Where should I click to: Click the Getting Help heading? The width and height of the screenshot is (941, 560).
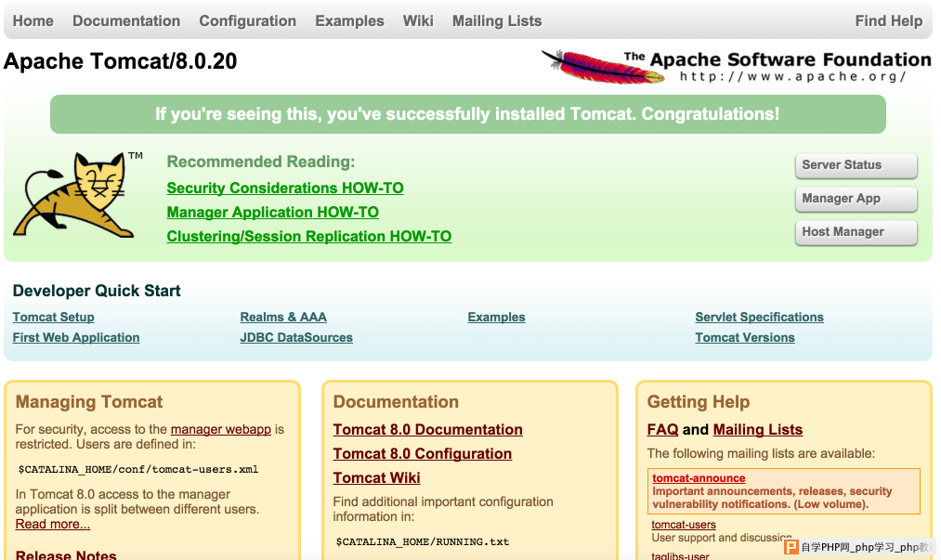(699, 401)
